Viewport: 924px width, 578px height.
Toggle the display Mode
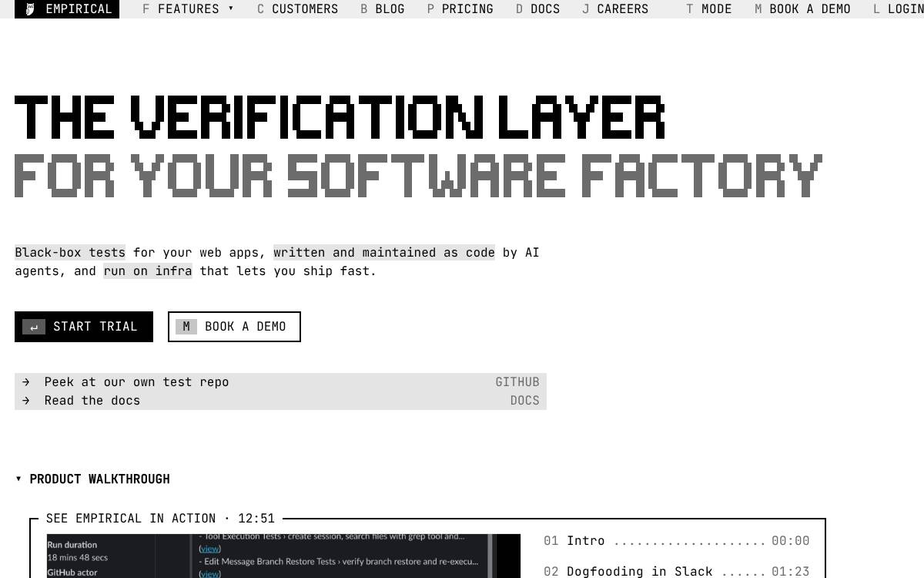709,9
